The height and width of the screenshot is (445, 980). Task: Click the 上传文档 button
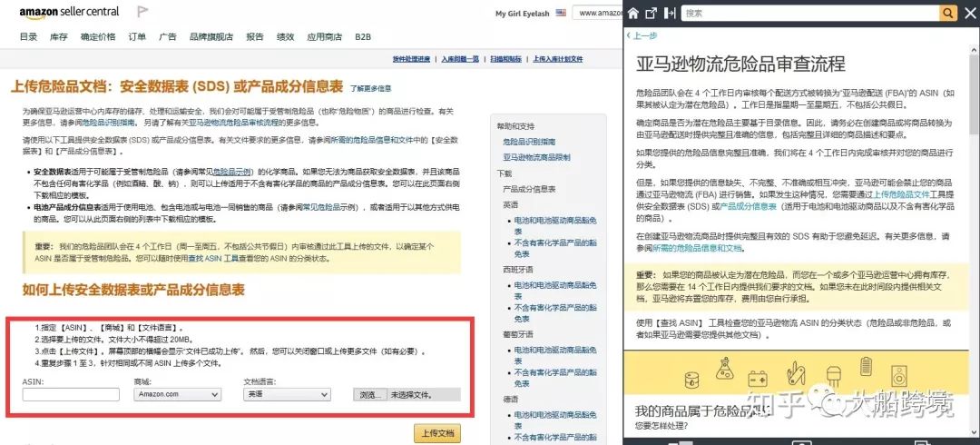tap(437, 433)
